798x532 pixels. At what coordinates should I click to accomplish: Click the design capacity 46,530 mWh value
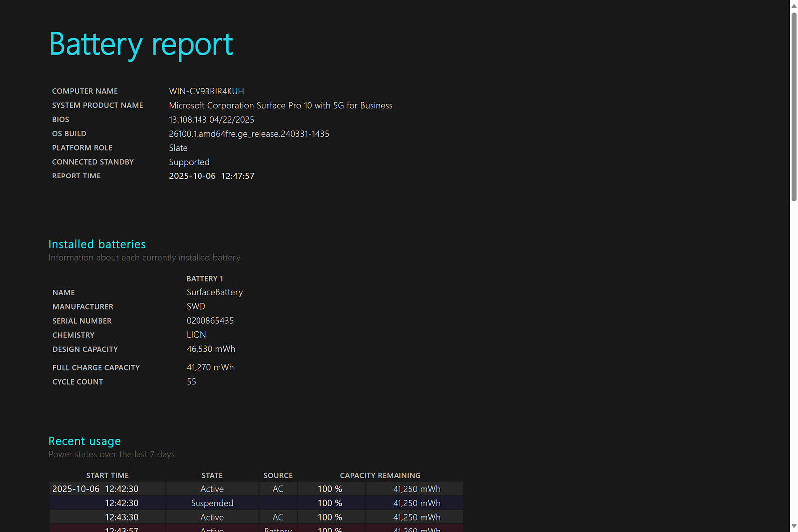(x=211, y=349)
